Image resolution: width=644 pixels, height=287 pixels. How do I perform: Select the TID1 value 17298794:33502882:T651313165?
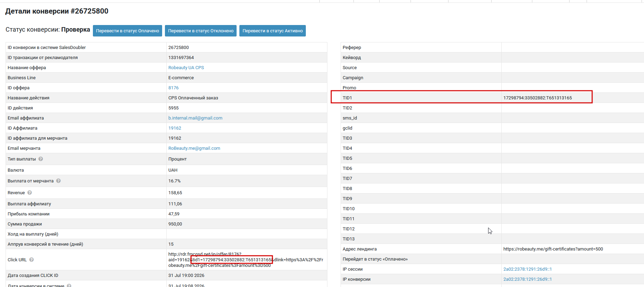click(x=538, y=98)
